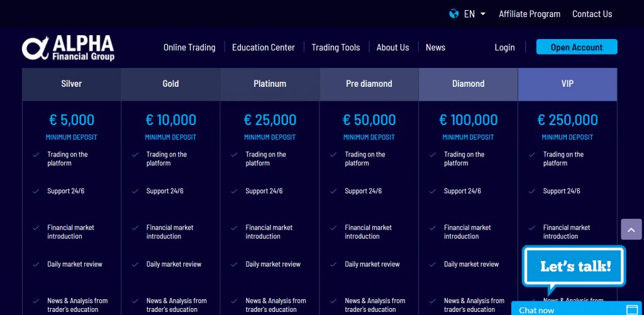The image size is (644, 315).
Task: Click the € 250,000 VIP deposit amount
Action: click(568, 120)
